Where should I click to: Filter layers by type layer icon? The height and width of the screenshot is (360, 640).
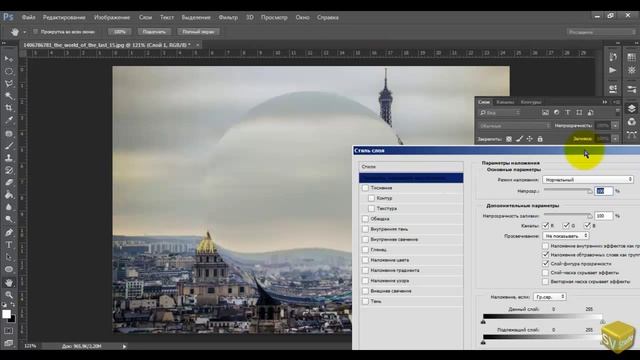pyautogui.click(x=567, y=113)
